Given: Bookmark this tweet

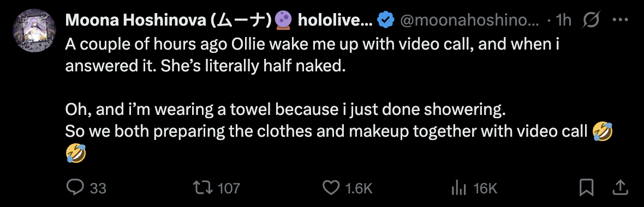Looking at the screenshot, I should tap(587, 188).
